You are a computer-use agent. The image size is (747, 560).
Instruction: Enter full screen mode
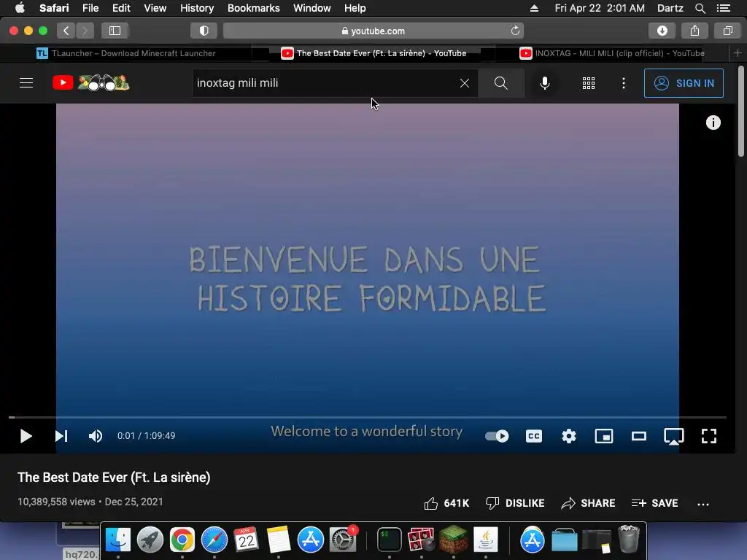709,436
